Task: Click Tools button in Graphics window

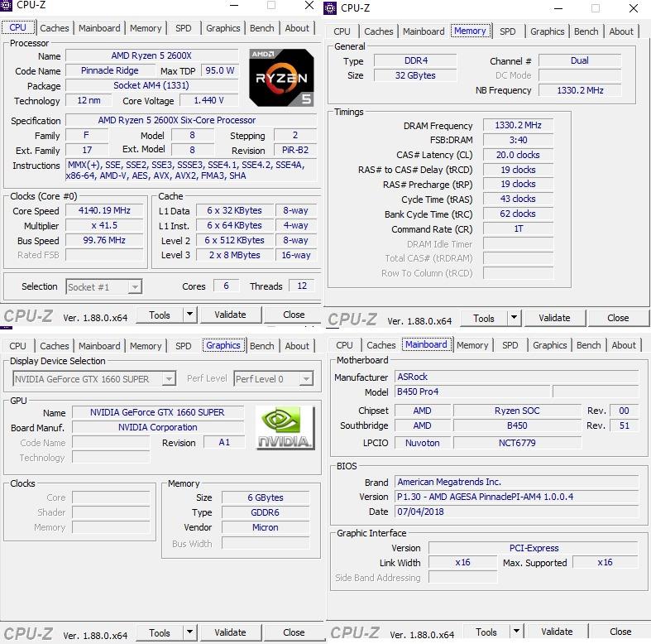Action: pos(160,632)
